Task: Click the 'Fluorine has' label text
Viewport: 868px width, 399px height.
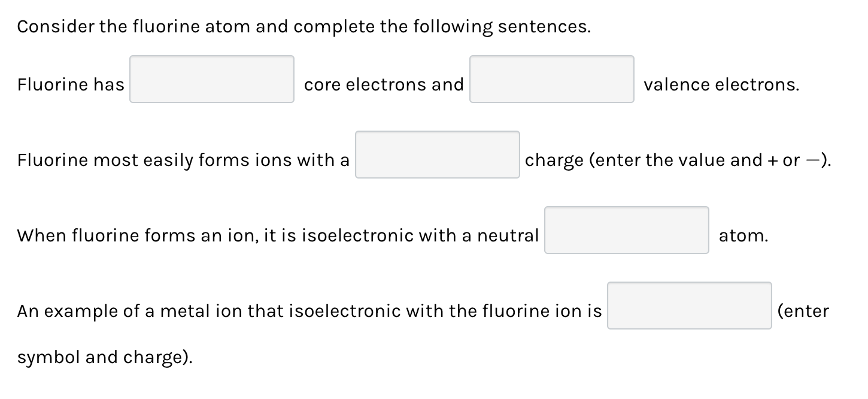Action: 71,85
